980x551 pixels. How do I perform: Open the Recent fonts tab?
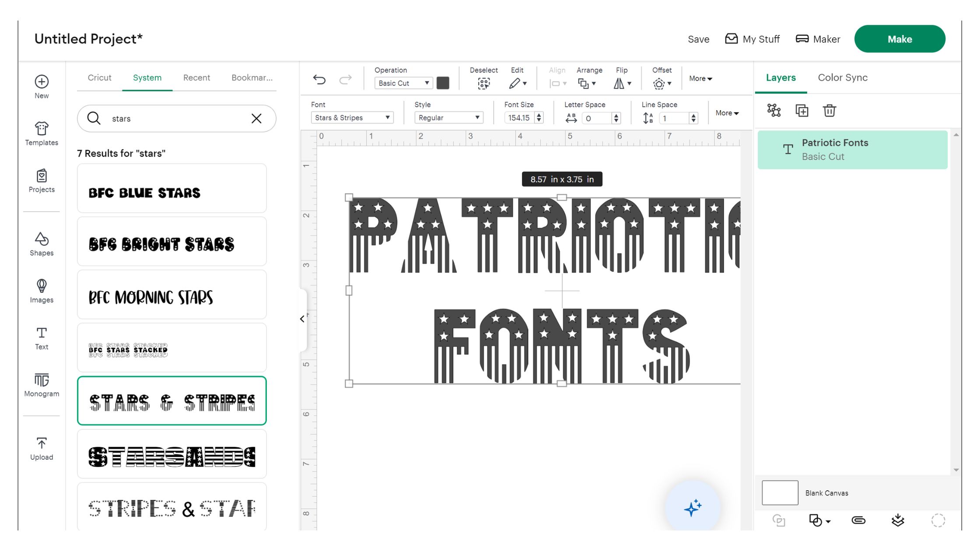tap(196, 77)
